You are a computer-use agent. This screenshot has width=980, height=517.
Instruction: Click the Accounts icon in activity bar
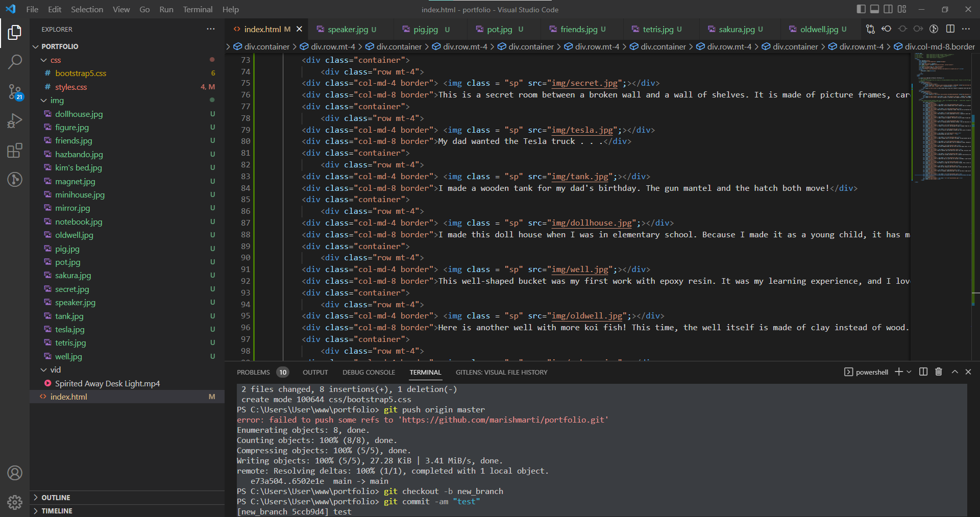15,473
